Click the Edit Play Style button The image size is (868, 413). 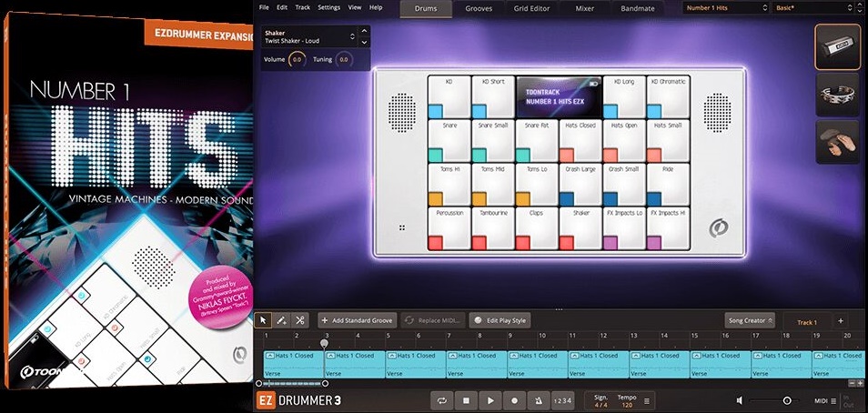pyautogui.click(x=499, y=320)
